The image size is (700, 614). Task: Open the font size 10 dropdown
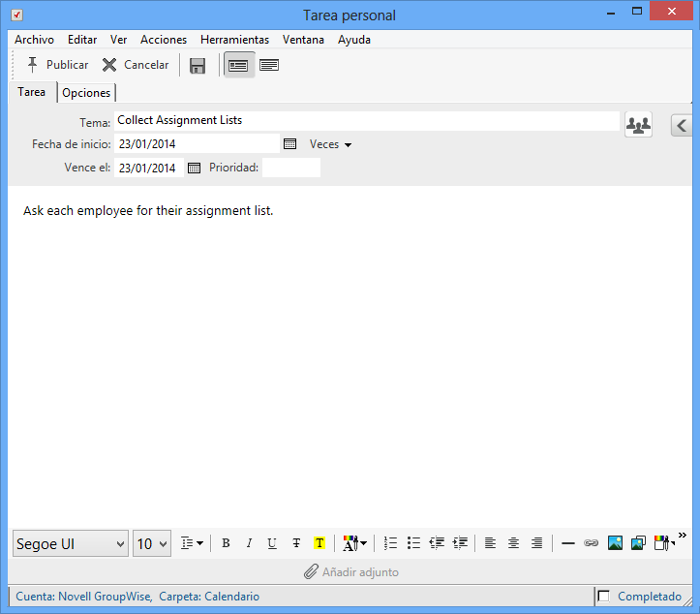(152, 543)
